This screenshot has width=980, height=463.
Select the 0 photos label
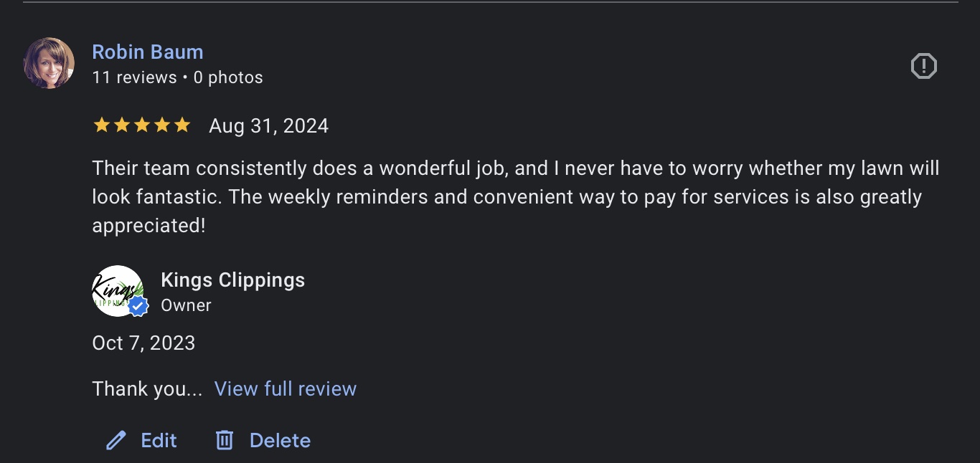(x=228, y=77)
